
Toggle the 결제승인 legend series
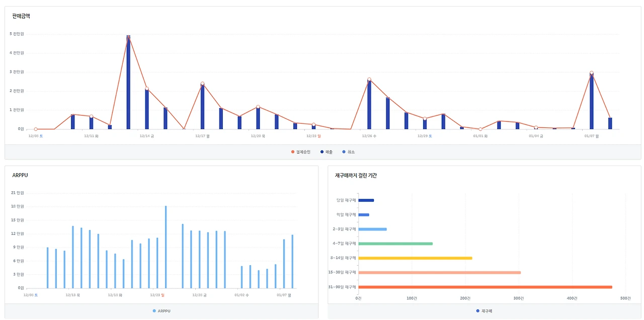pos(301,152)
